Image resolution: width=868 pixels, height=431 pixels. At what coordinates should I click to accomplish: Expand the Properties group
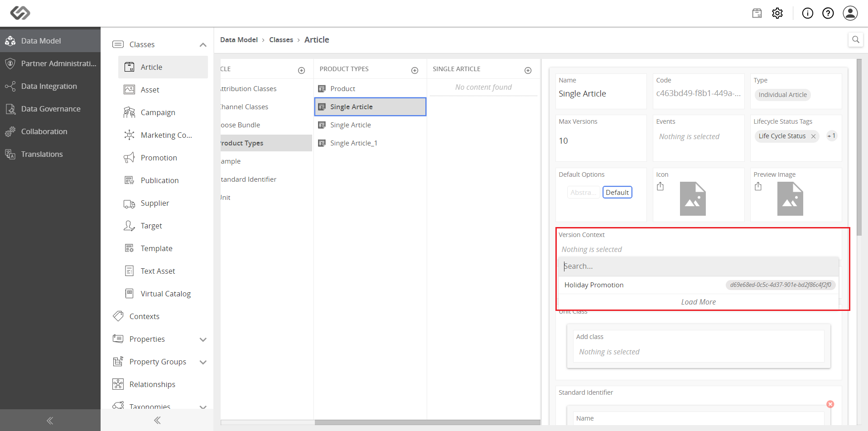[x=203, y=339]
